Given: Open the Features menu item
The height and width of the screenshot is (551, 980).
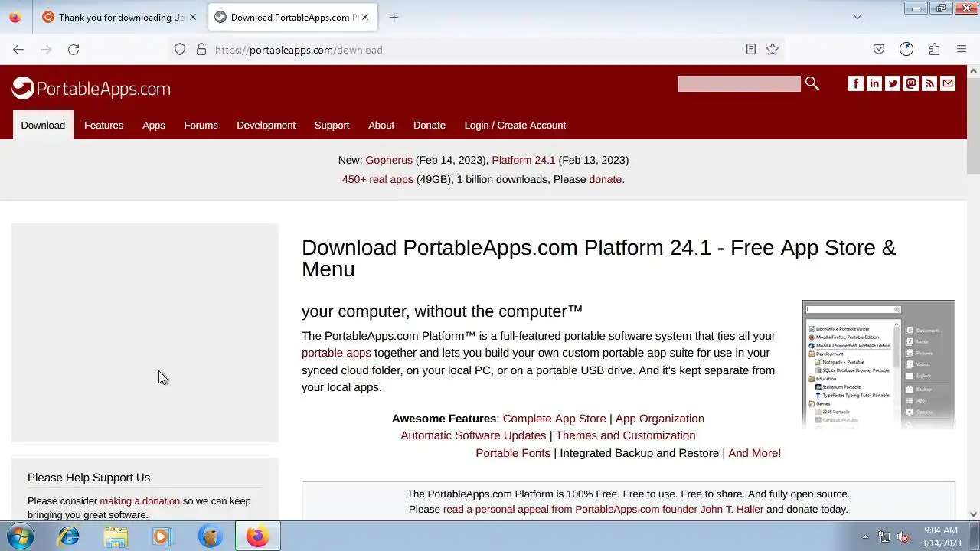Looking at the screenshot, I should pos(103,125).
